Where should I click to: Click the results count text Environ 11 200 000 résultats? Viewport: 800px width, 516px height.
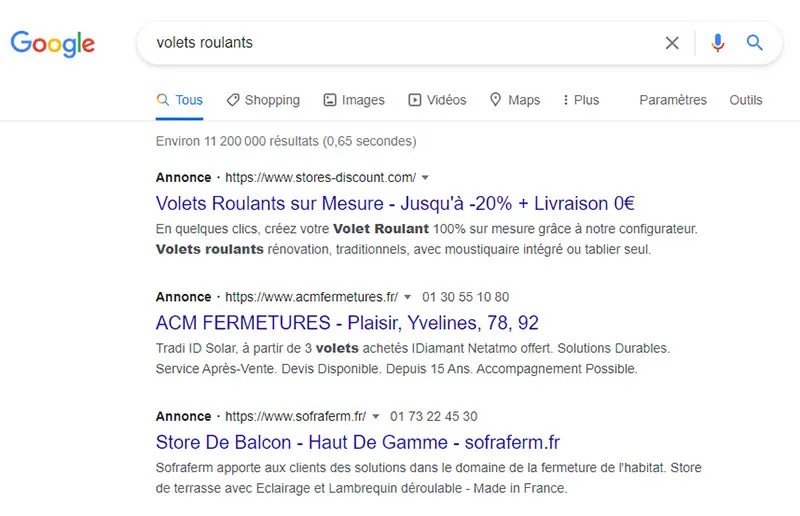(x=286, y=141)
